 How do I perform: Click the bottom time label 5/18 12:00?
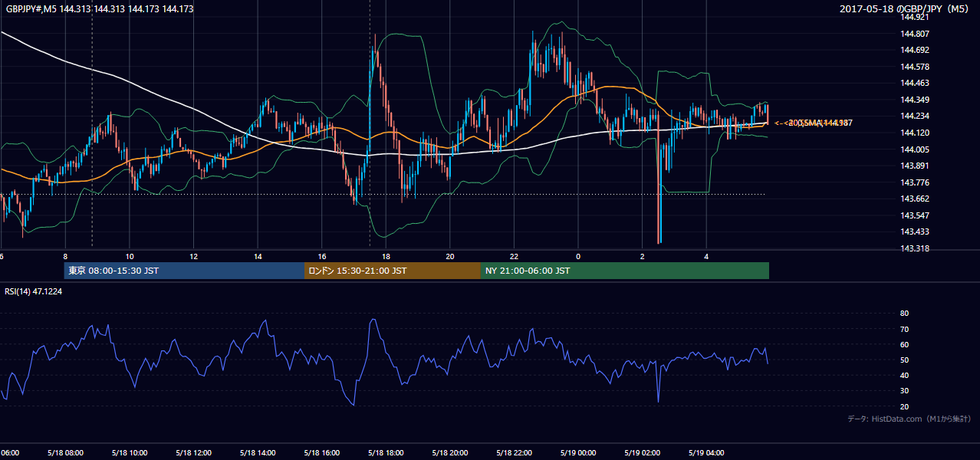[194, 452]
